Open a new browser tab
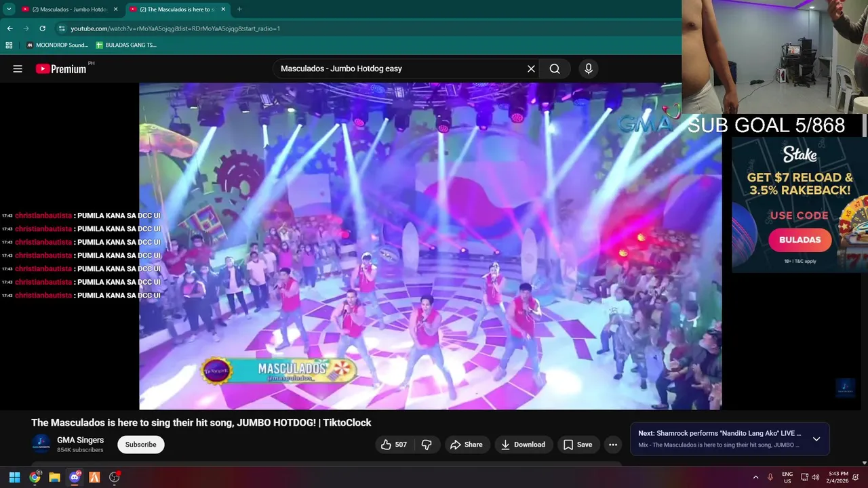 pyautogui.click(x=239, y=9)
